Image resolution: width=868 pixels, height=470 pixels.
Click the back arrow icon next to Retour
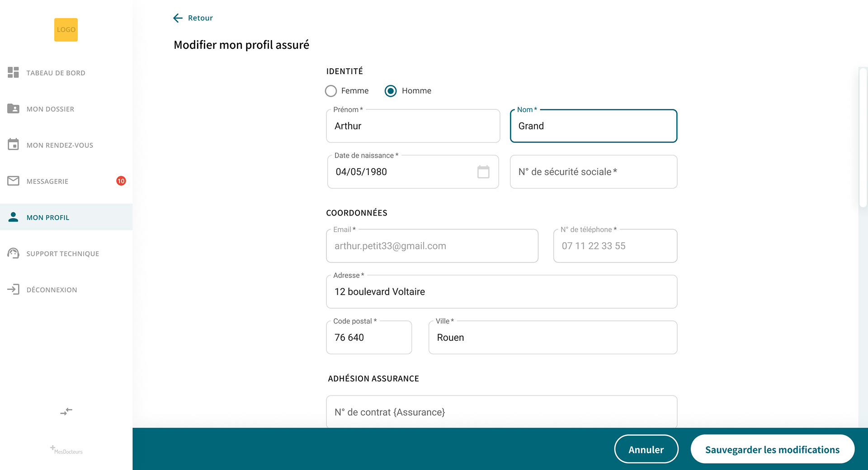click(178, 18)
